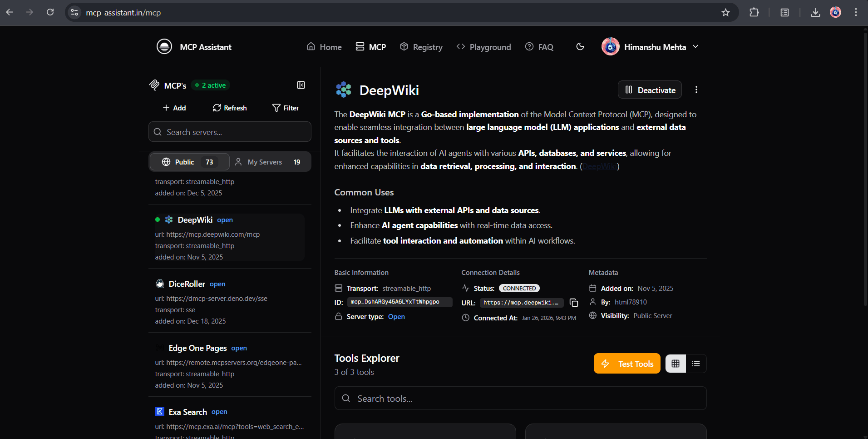Switch Tools Explorer to list view
The image size is (868, 439).
[696, 363]
